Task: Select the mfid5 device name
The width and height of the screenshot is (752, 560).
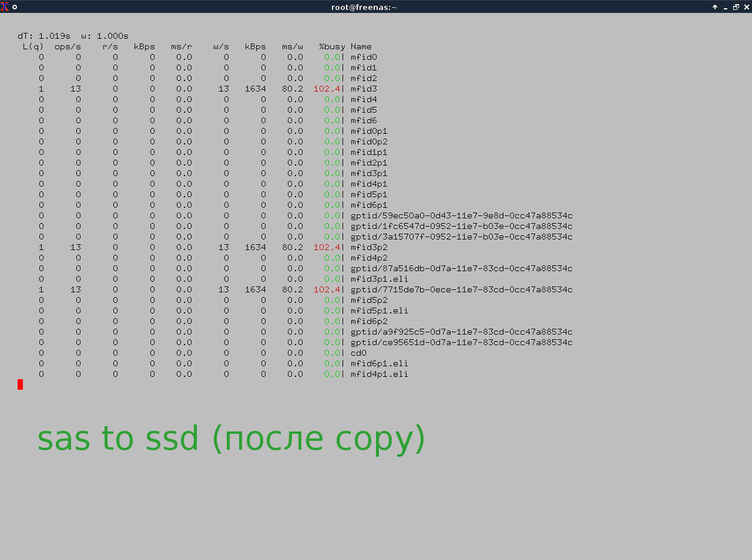Action: [x=364, y=110]
